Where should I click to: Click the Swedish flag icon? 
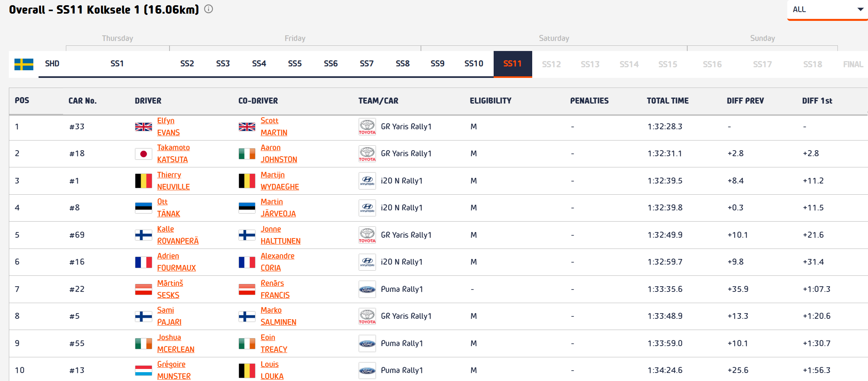[x=24, y=64]
